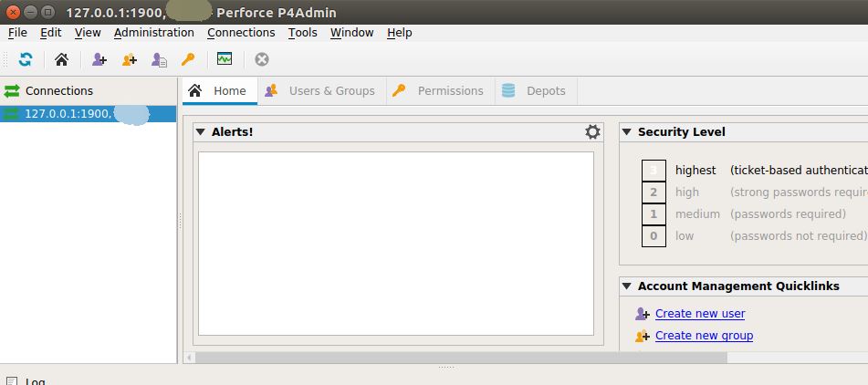Click the Connections panel header icon
This screenshot has width=868, height=385.
coord(12,90)
